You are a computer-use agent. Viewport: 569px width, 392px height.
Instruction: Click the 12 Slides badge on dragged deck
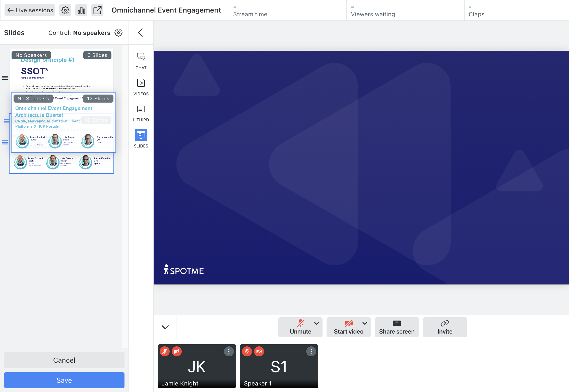[x=98, y=99]
